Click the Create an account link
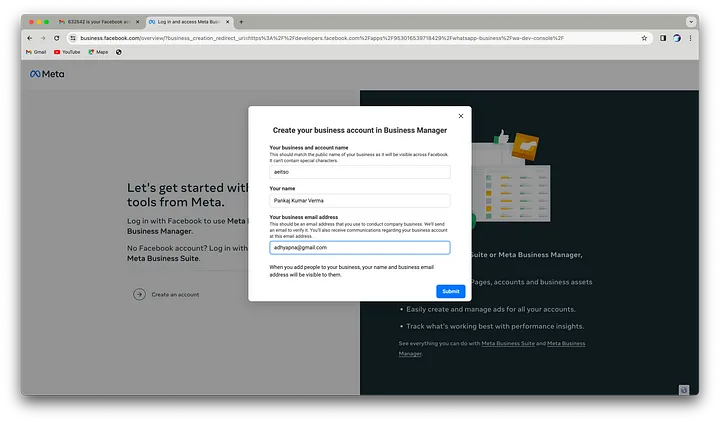Image resolution: width=720 pixels, height=423 pixels. click(x=175, y=294)
